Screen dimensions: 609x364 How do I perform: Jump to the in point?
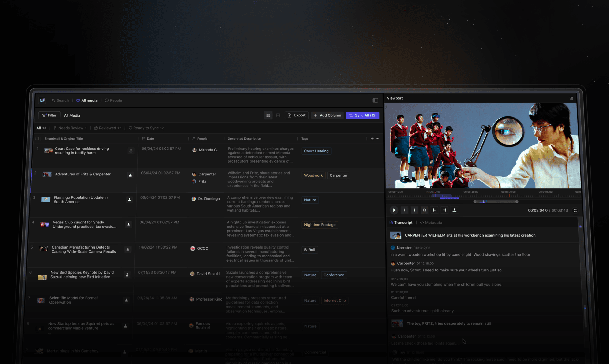tap(434, 210)
